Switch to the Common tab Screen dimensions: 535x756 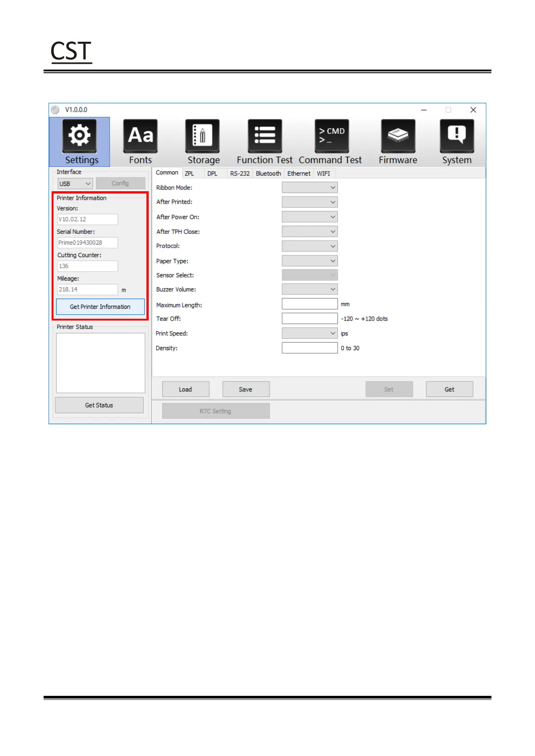pyautogui.click(x=167, y=173)
